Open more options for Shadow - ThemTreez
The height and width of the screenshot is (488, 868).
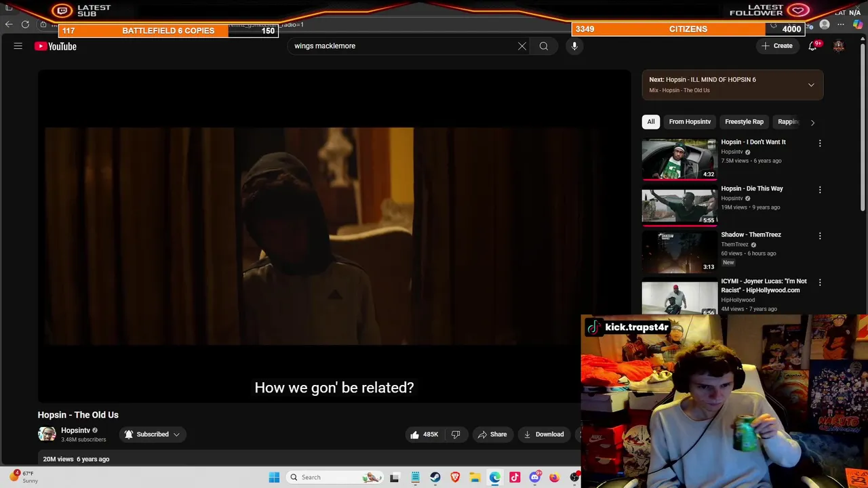pos(820,236)
